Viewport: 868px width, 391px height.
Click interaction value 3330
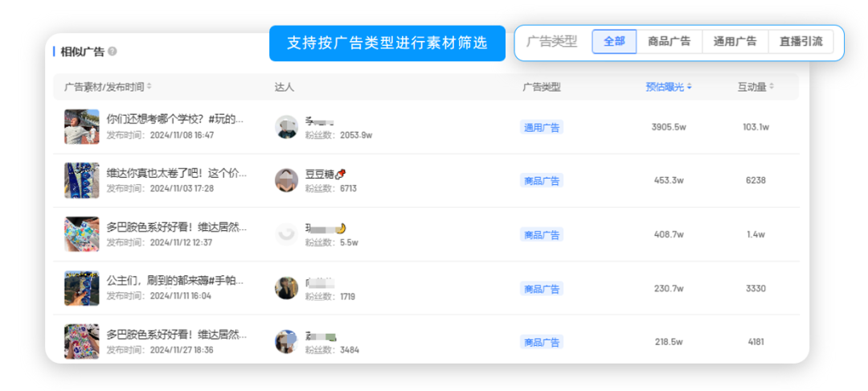click(755, 288)
